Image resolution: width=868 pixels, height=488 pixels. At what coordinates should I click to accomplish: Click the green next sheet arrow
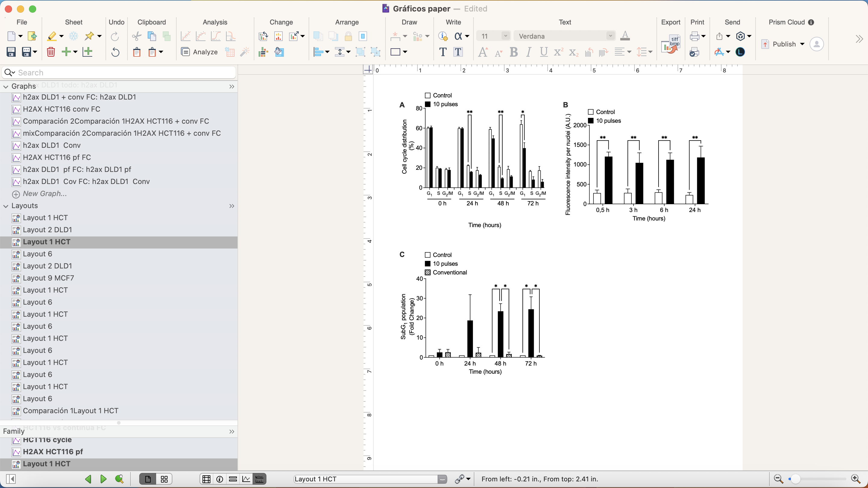pos(103,479)
